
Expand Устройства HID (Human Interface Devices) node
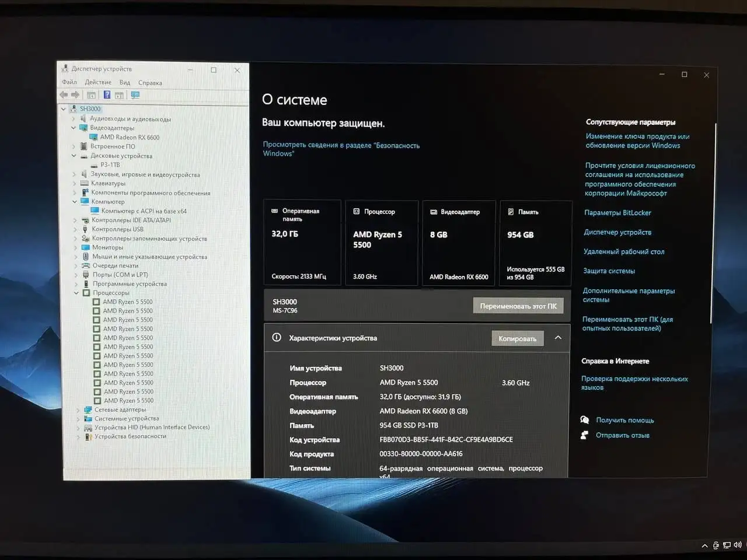point(78,428)
